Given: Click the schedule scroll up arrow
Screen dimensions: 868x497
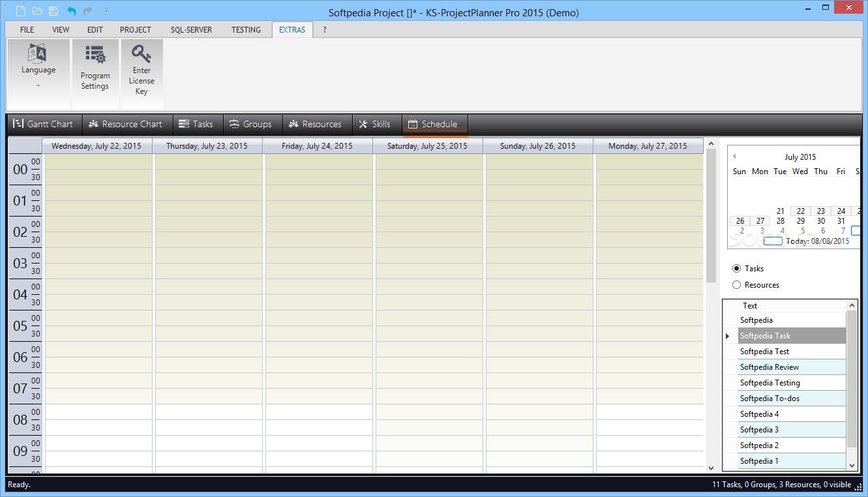Looking at the screenshot, I should click(x=711, y=143).
